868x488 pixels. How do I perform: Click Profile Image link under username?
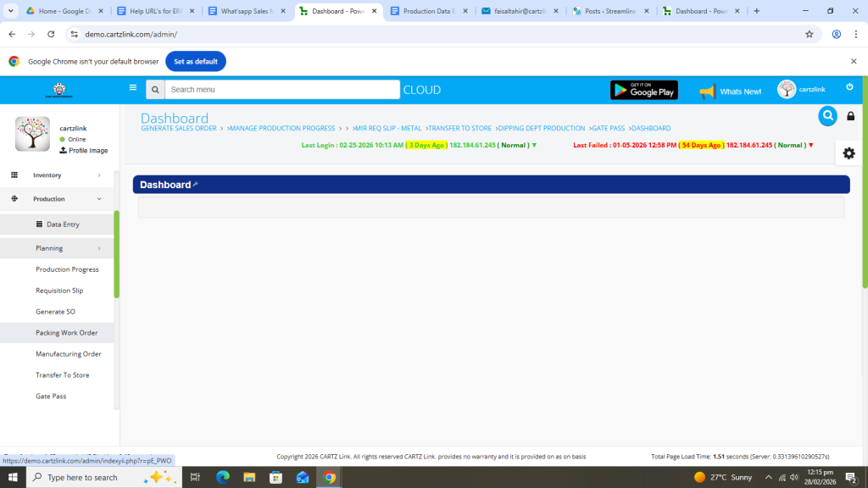(x=87, y=151)
